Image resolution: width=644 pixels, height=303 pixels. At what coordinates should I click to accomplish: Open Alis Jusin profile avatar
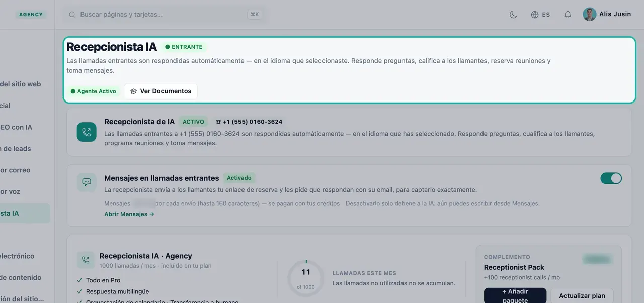pos(589,14)
